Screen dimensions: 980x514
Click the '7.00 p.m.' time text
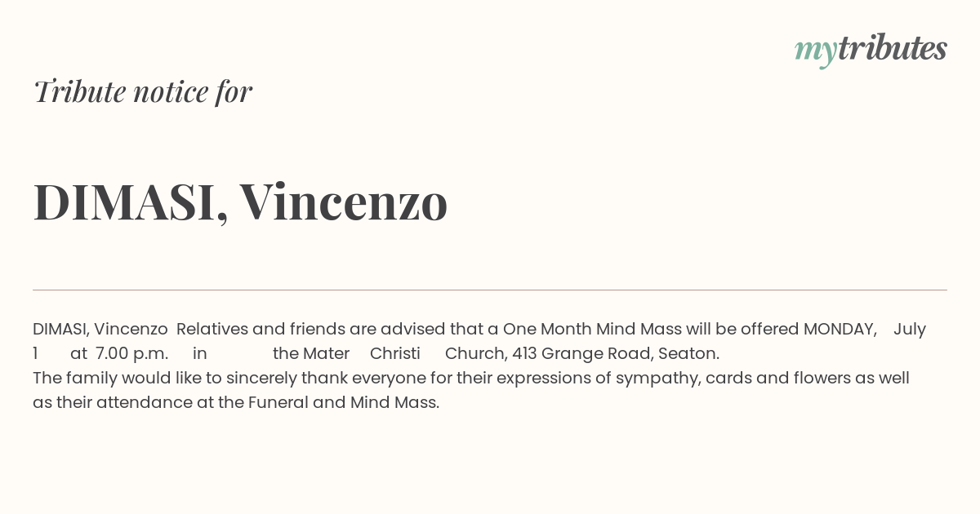tap(131, 353)
